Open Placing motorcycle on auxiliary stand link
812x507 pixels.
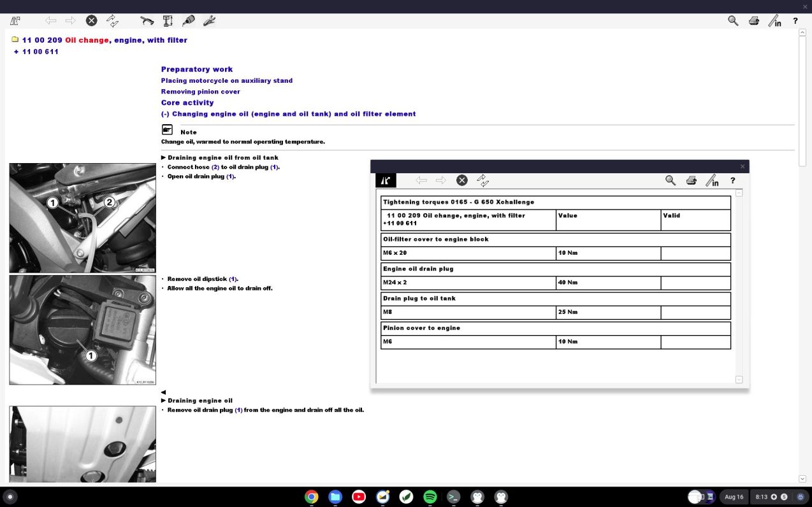tap(227, 81)
